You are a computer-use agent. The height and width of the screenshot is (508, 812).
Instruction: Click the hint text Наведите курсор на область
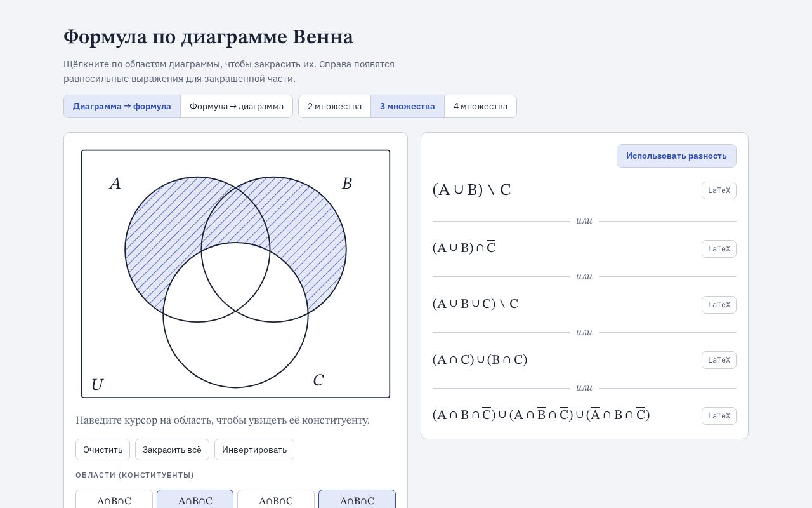tap(223, 420)
